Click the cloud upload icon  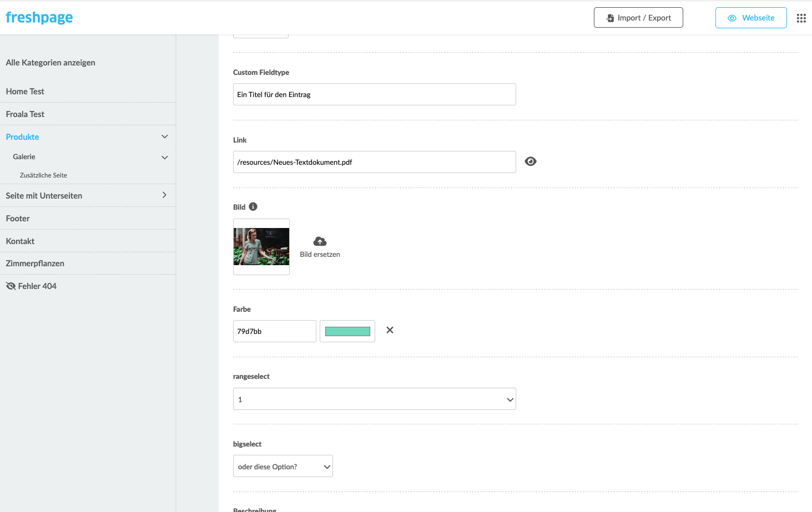pos(320,241)
